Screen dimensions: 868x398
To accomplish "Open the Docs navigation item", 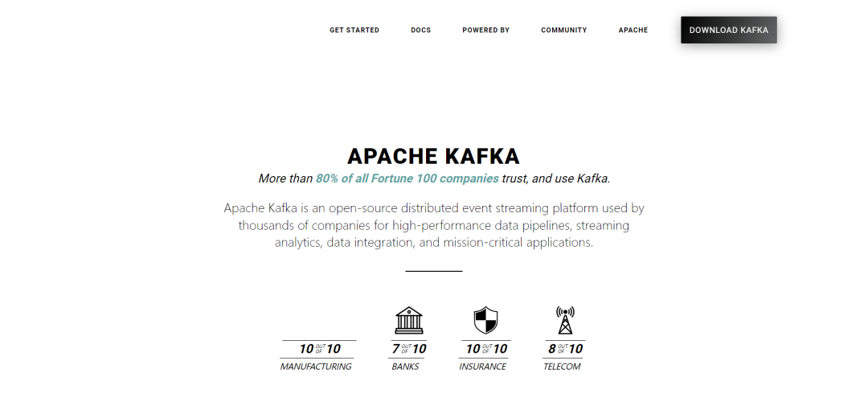I will tap(420, 30).
